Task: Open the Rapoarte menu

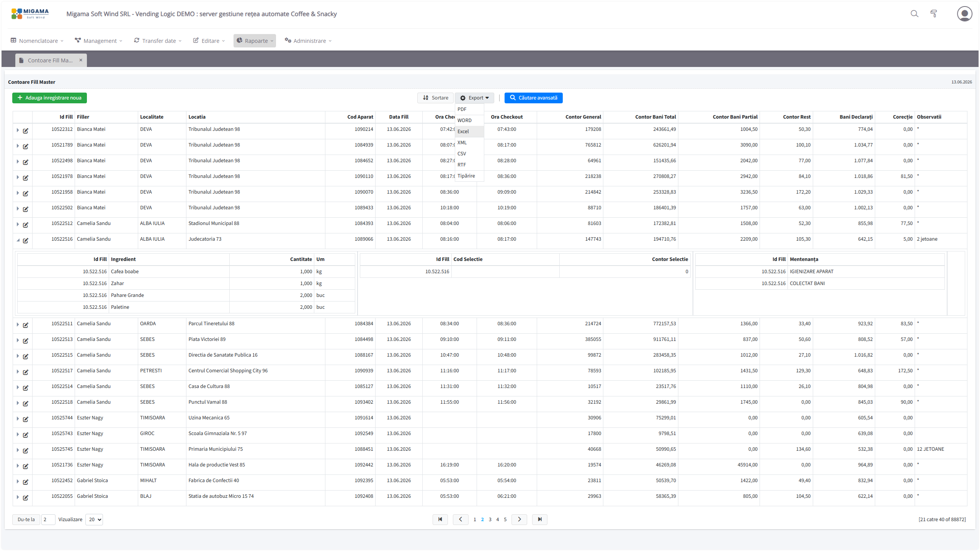Action: 255,41
